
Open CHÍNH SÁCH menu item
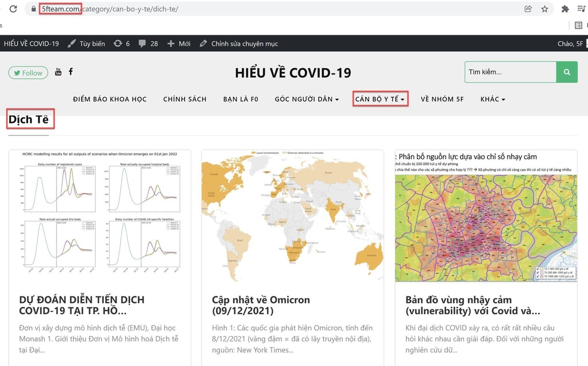185,99
